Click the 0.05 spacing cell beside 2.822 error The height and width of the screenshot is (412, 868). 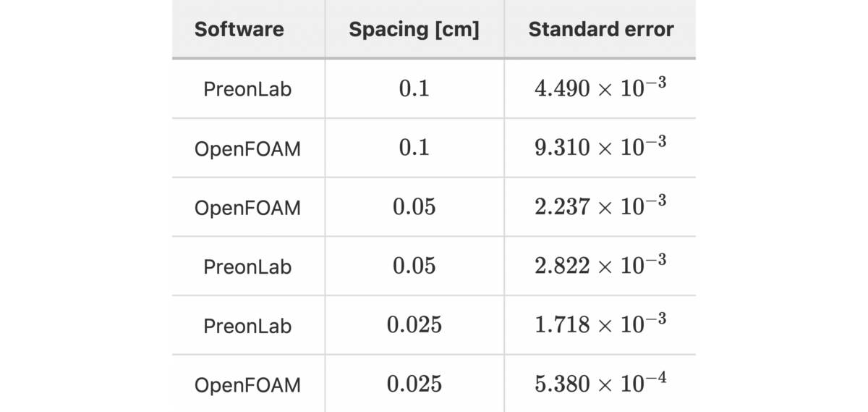click(414, 266)
